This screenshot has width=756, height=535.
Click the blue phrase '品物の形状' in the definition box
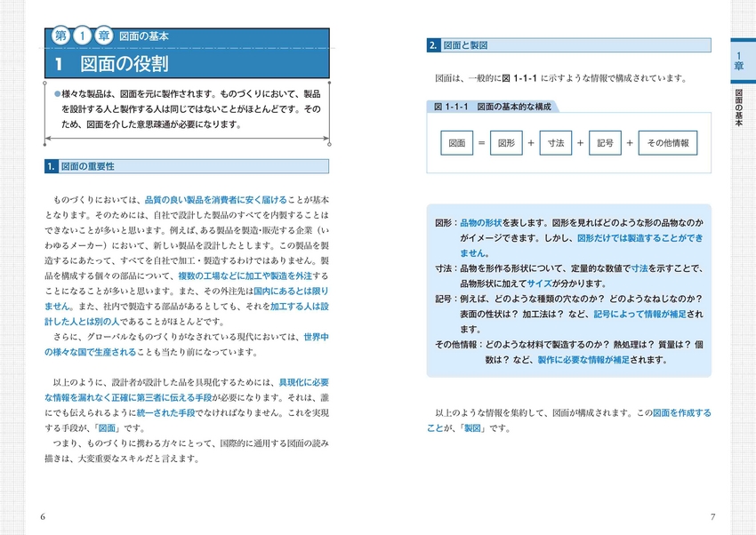481,223
